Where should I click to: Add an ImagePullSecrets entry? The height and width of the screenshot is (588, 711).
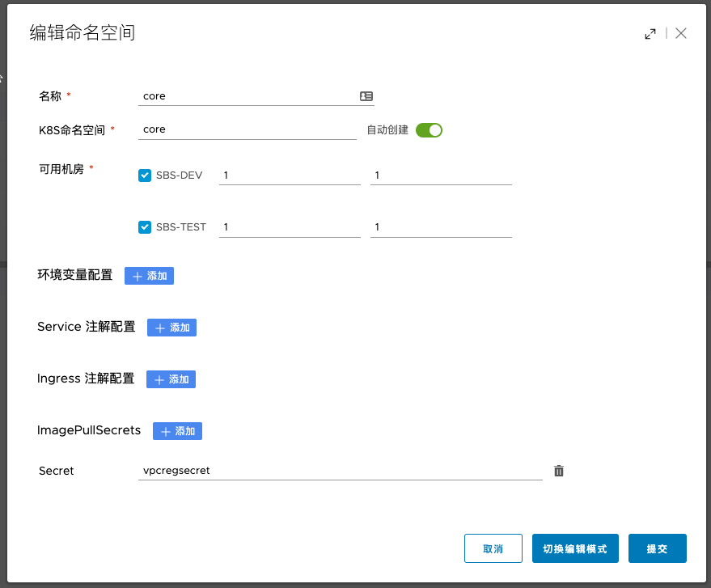[177, 431]
